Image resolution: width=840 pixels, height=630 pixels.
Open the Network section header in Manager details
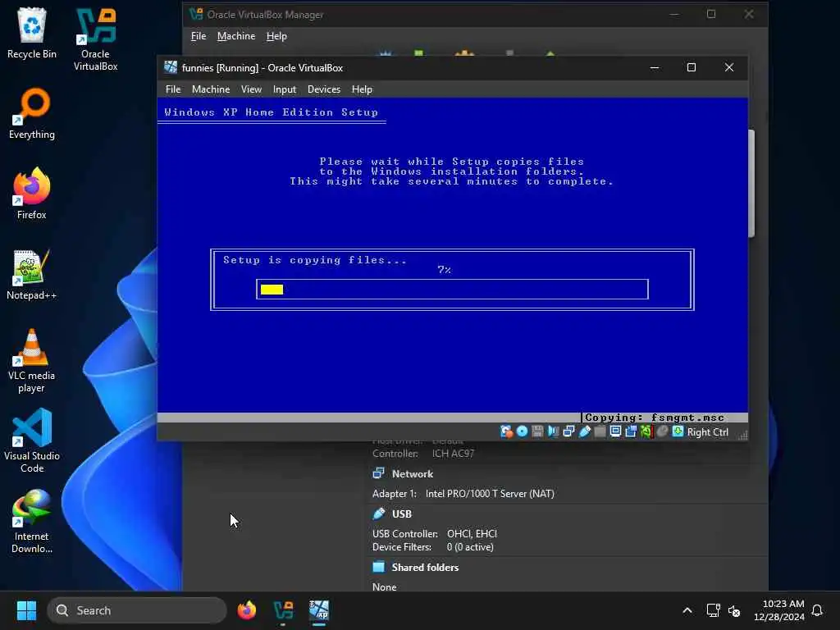point(413,474)
